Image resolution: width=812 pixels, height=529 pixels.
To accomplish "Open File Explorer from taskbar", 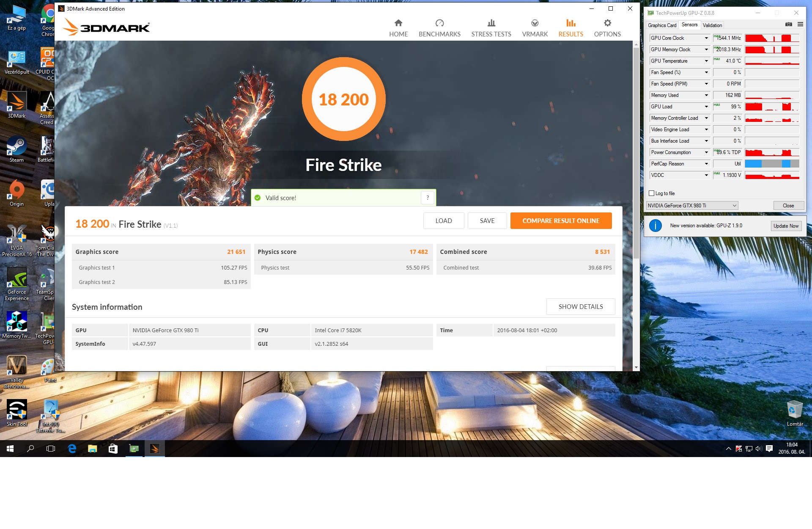I will (92, 449).
